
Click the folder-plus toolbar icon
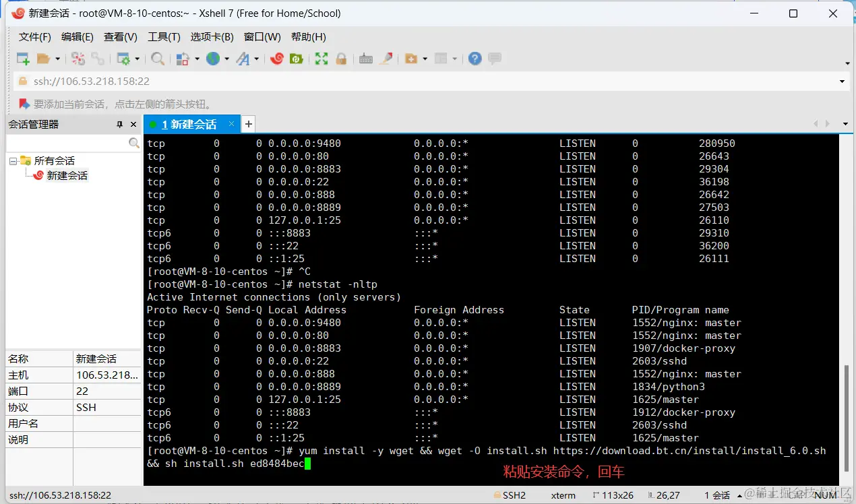[411, 59]
